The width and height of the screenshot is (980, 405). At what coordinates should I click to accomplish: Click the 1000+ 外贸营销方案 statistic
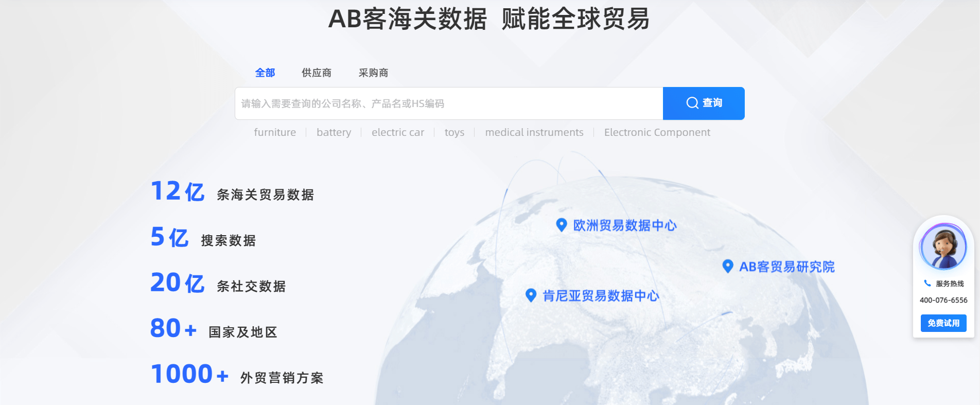tap(237, 375)
